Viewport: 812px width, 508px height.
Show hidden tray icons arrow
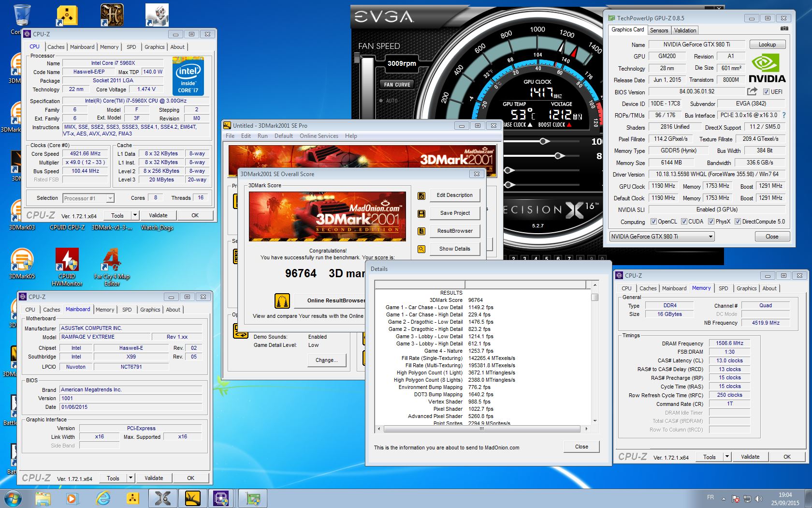pyautogui.click(x=724, y=498)
